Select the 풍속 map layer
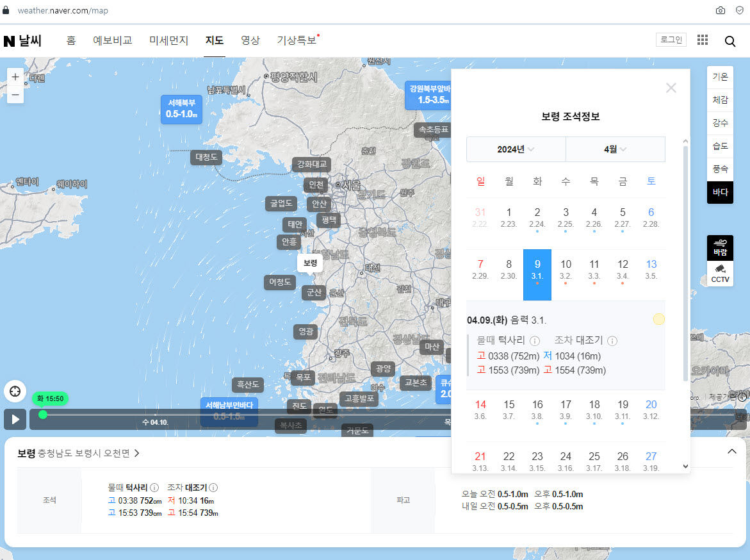 tap(720, 169)
